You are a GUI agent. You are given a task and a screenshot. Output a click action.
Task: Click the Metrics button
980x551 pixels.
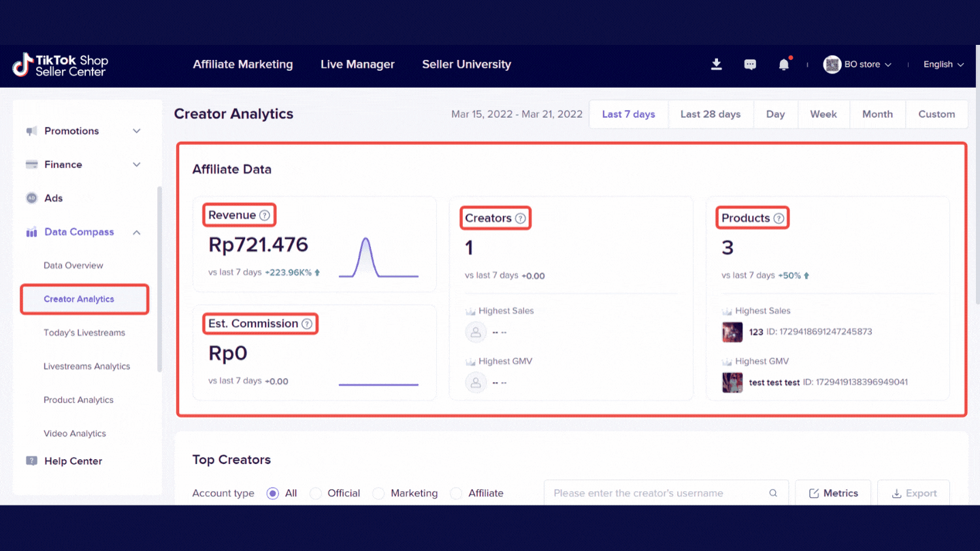(x=833, y=493)
